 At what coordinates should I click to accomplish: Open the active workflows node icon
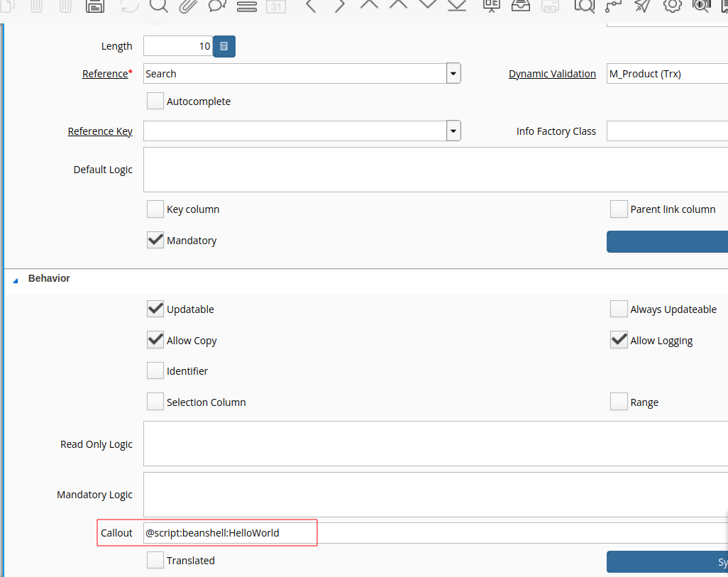pyautogui.click(x=613, y=6)
